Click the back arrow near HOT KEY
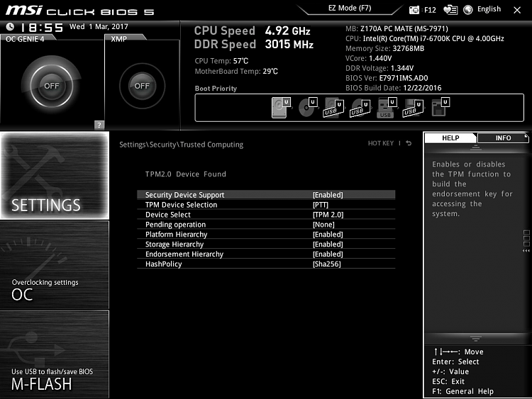This screenshot has width=532, height=399. pyautogui.click(x=409, y=143)
